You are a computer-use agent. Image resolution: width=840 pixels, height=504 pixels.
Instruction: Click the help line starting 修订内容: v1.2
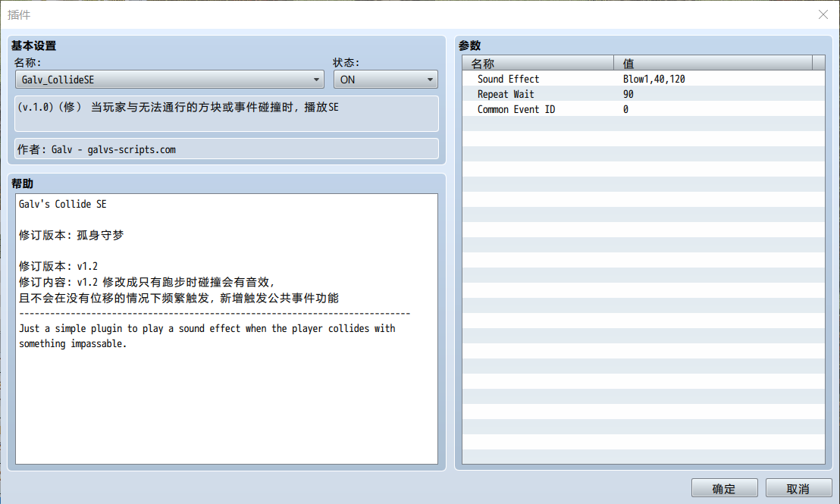pos(147,282)
